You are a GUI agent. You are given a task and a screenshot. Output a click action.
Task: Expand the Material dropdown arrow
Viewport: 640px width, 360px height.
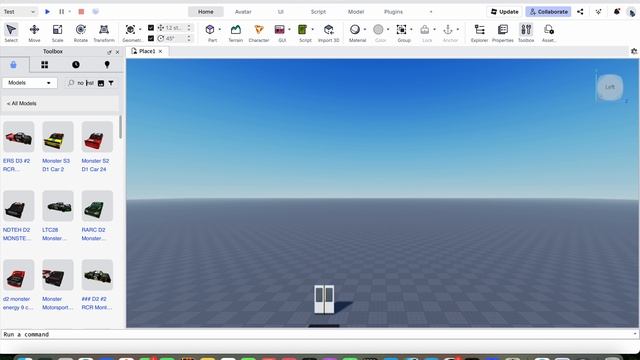point(364,29)
